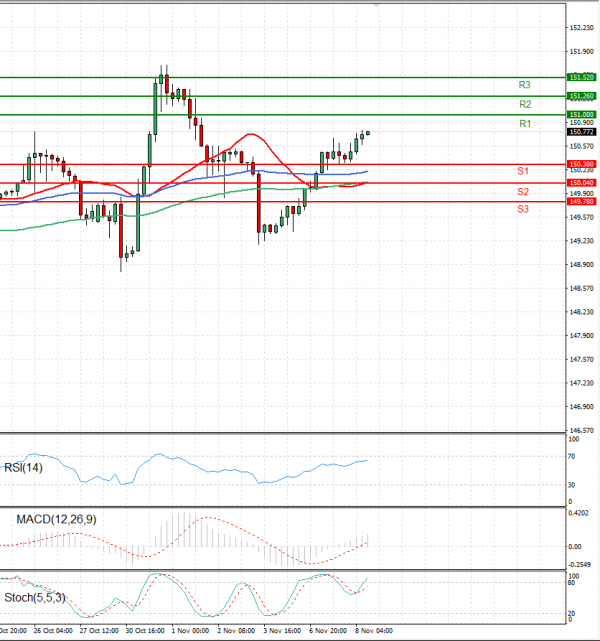This screenshot has width=600, height=641.
Task: Click the S3 support label
Action: pyautogui.click(x=523, y=209)
